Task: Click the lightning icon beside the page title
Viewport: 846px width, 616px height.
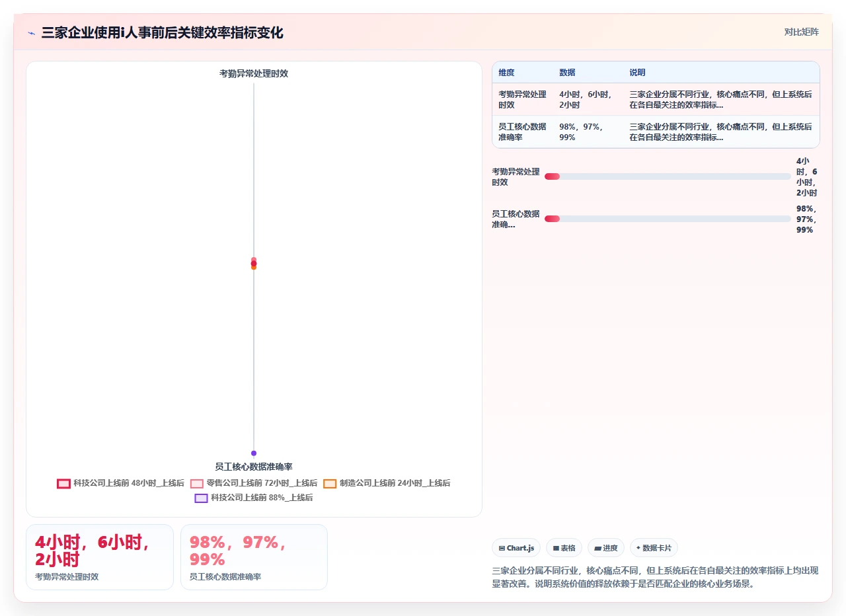Action: tap(32, 32)
